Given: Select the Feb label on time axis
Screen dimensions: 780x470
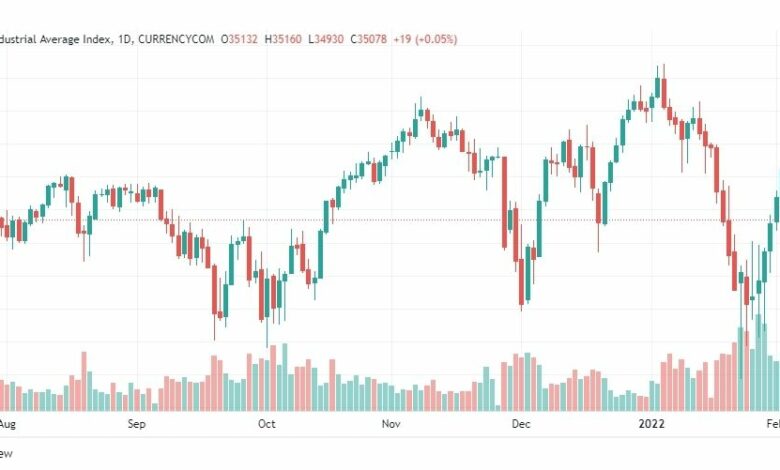Looking at the screenshot, I should (x=773, y=424).
